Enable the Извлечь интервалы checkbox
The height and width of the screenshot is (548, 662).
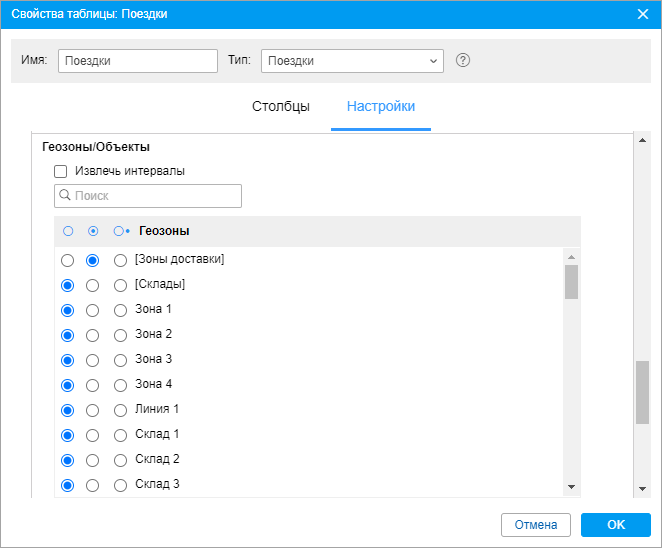60,171
